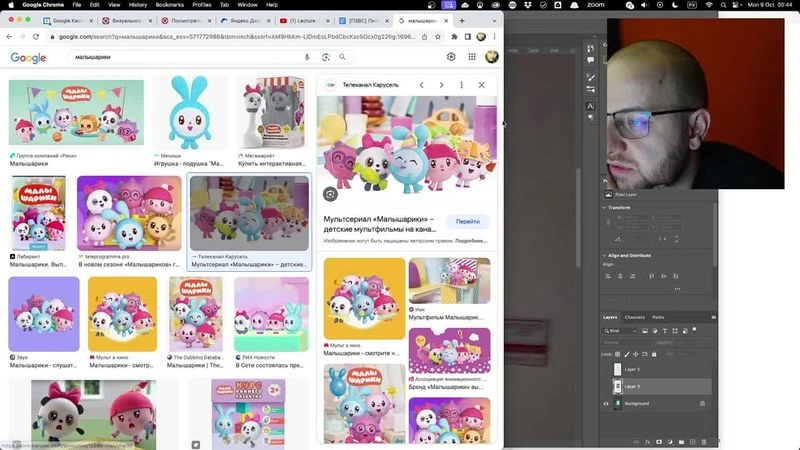The width and height of the screenshot is (800, 450).
Task: Reload the page in Chrome
Action: 36,37
